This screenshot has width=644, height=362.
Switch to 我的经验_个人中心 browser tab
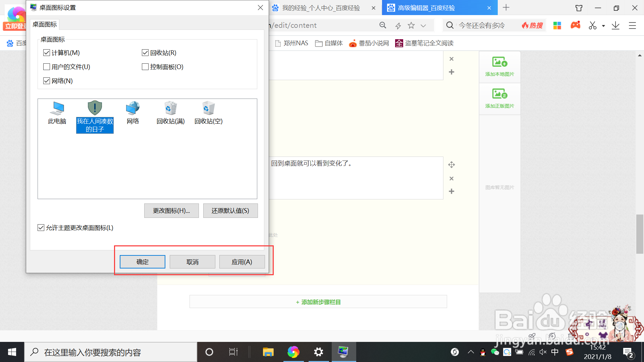(x=321, y=8)
